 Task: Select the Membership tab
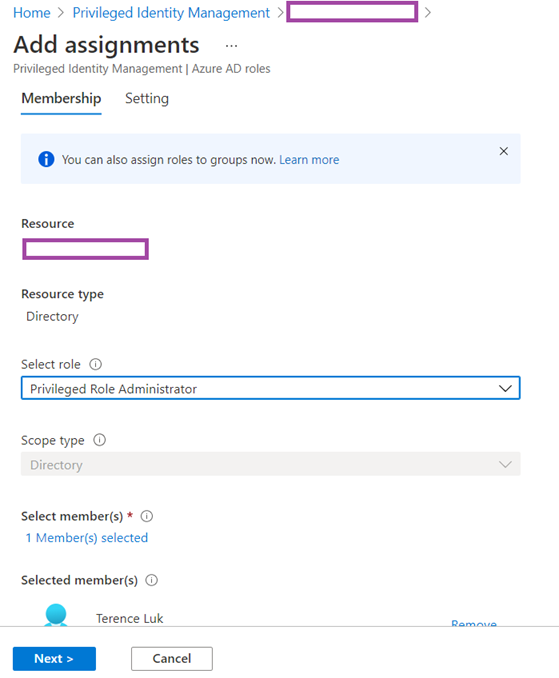pyautogui.click(x=61, y=99)
